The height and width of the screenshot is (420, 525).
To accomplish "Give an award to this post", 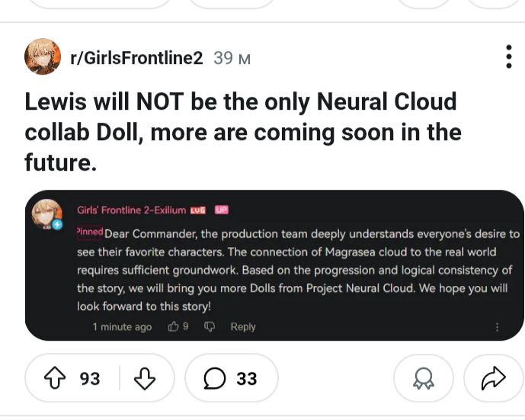I will [423, 378].
